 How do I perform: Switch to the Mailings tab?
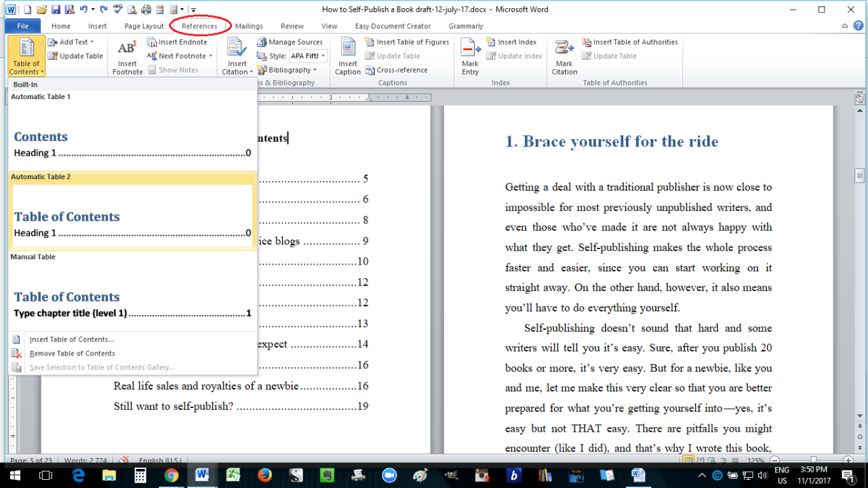pos(248,26)
